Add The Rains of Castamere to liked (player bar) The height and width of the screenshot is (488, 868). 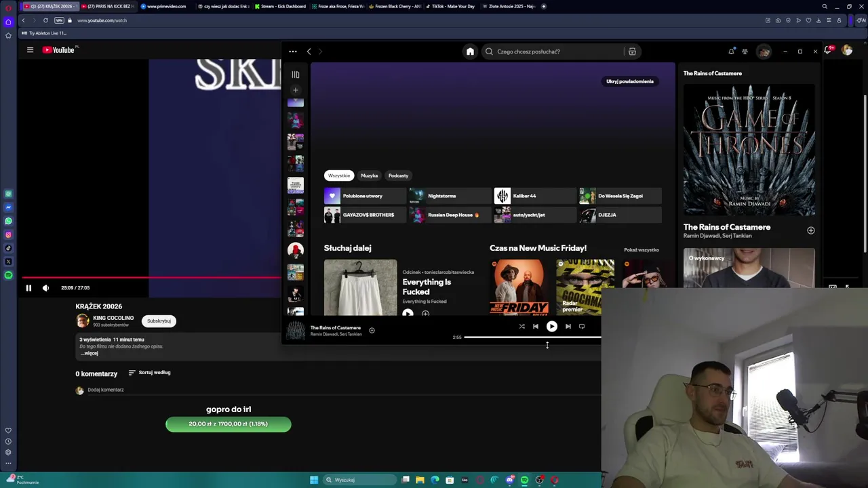[x=372, y=330]
